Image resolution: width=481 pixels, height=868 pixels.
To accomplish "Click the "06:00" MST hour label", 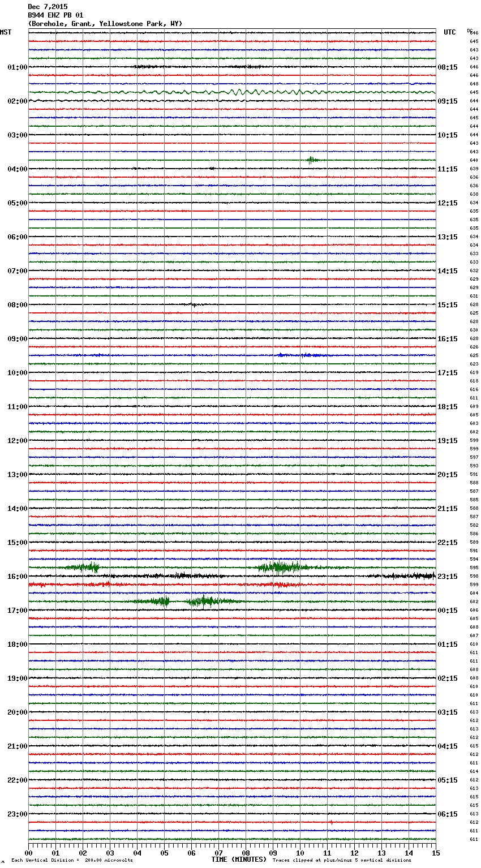I will (x=17, y=237).
